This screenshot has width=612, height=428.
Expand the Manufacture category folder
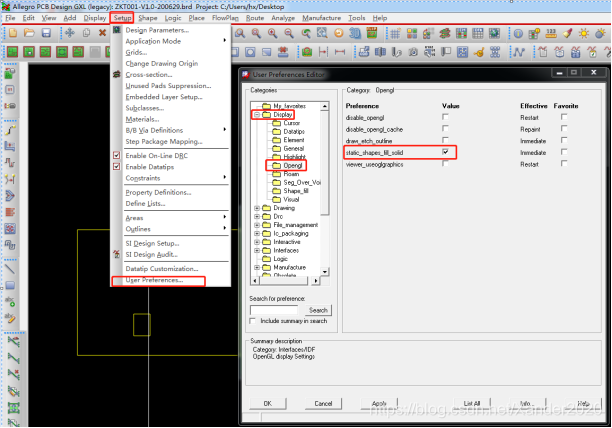(x=257, y=268)
